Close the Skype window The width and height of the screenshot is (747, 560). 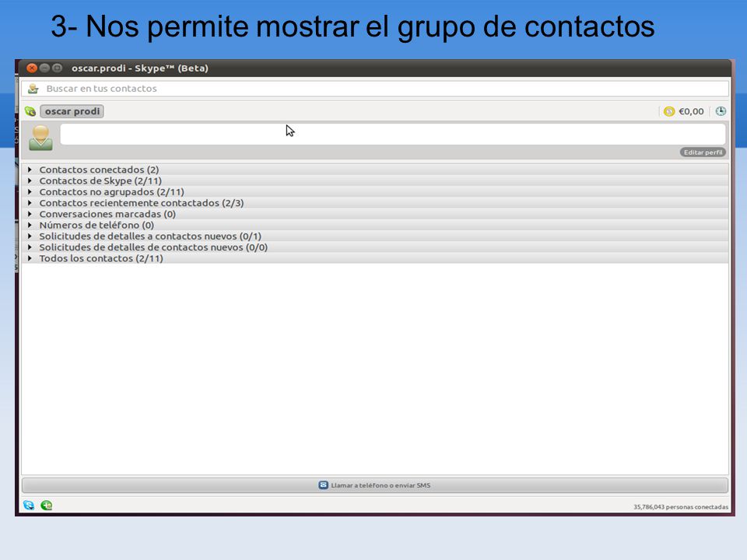pyautogui.click(x=32, y=68)
